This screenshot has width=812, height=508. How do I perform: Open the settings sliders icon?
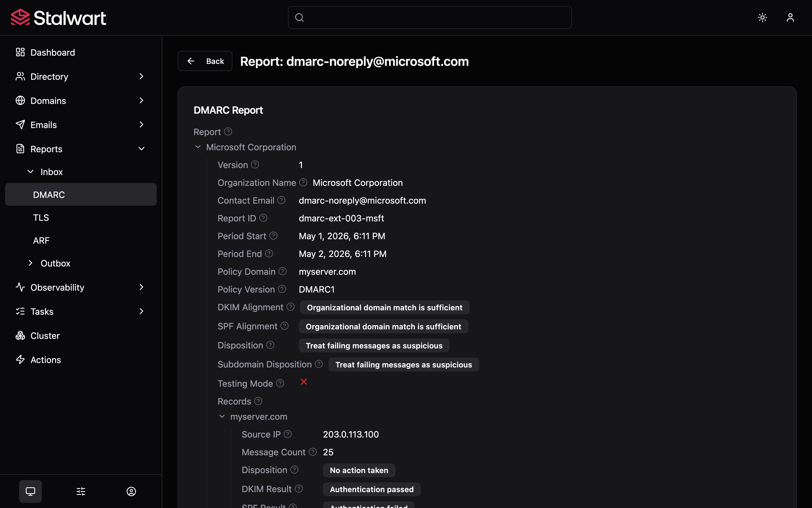(x=81, y=491)
